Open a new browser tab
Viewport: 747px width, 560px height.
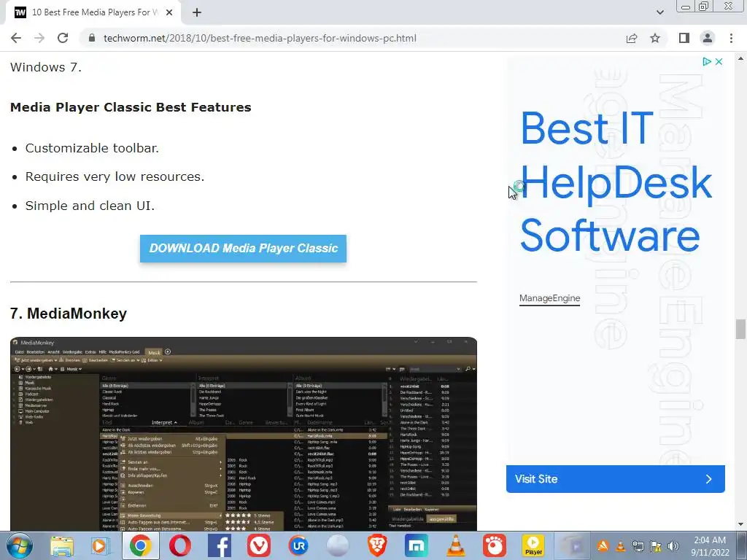[x=197, y=12]
